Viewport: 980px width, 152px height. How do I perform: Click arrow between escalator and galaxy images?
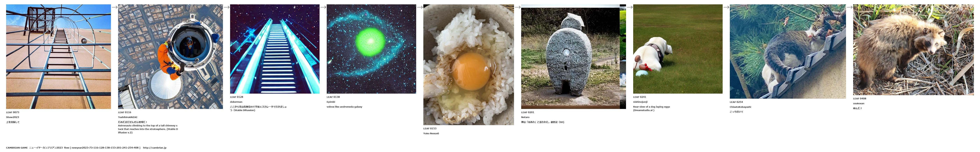[x=323, y=7]
